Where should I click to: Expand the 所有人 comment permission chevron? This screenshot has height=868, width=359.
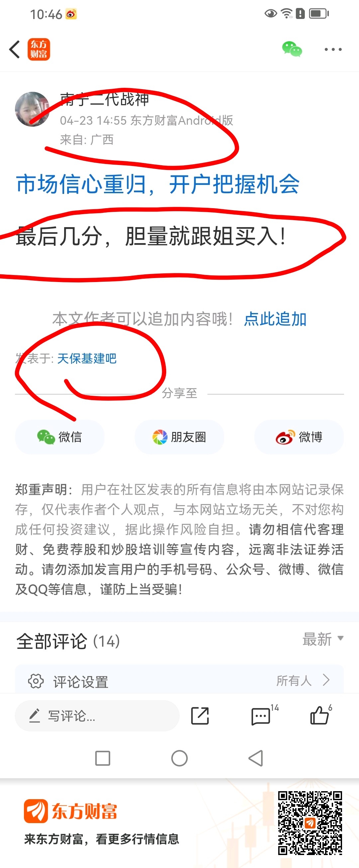[326, 680]
